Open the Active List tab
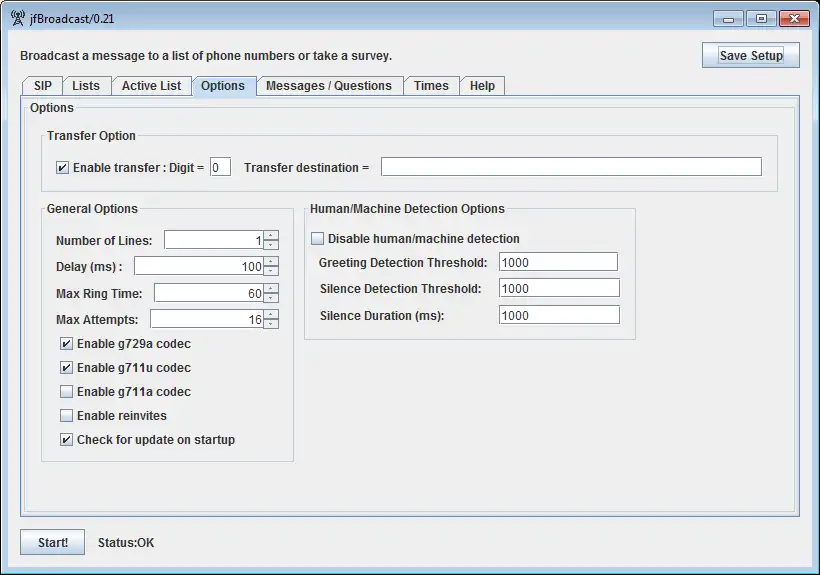 click(x=151, y=86)
